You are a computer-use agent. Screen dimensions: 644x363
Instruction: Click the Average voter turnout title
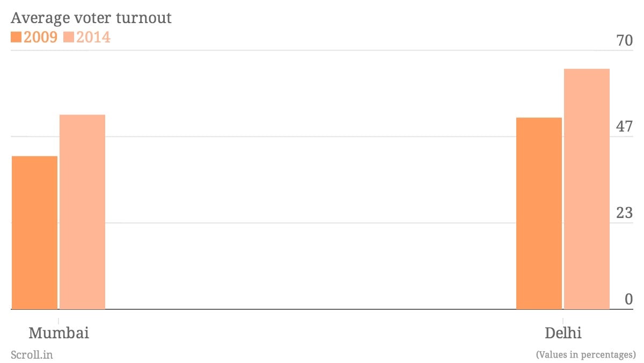[91, 18]
